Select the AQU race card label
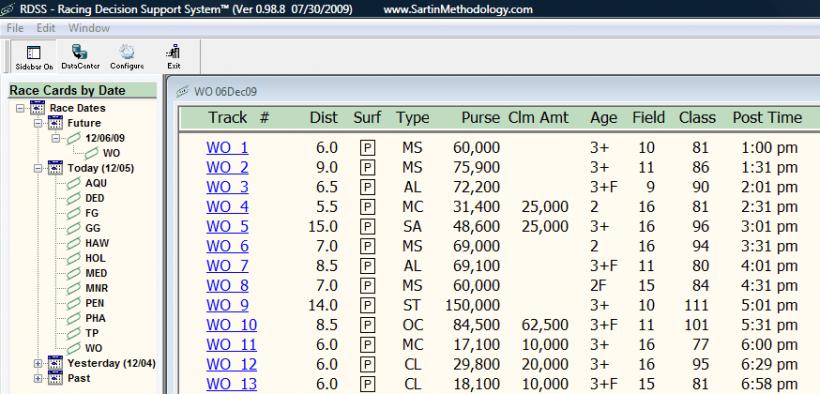This screenshot has width=820, height=394. (x=96, y=184)
